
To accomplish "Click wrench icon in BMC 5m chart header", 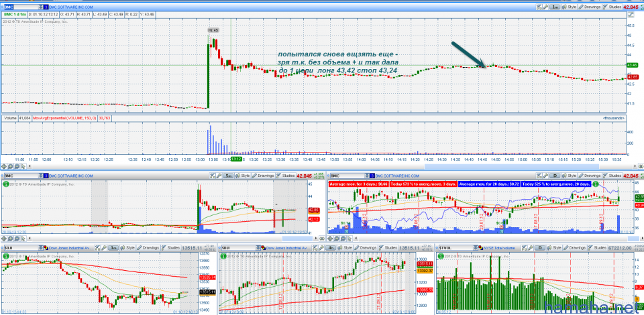I will [219, 176].
